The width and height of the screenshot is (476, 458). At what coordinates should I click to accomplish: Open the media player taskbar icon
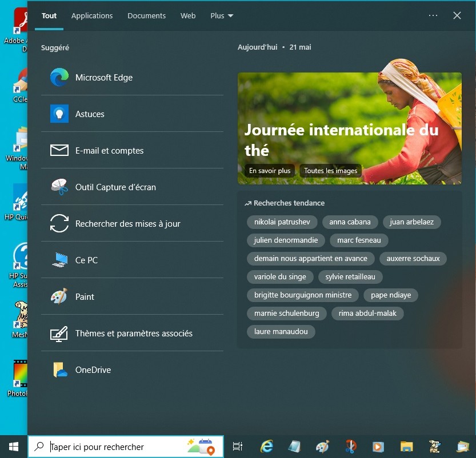(x=378, y=447)
